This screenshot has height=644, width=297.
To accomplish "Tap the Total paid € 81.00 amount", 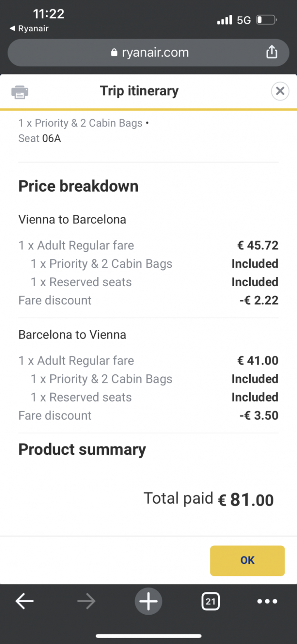I will point(246,500).
